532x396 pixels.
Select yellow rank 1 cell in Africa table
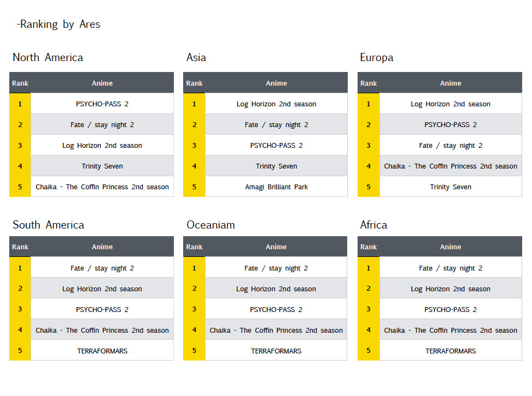(x=368, y=268)
